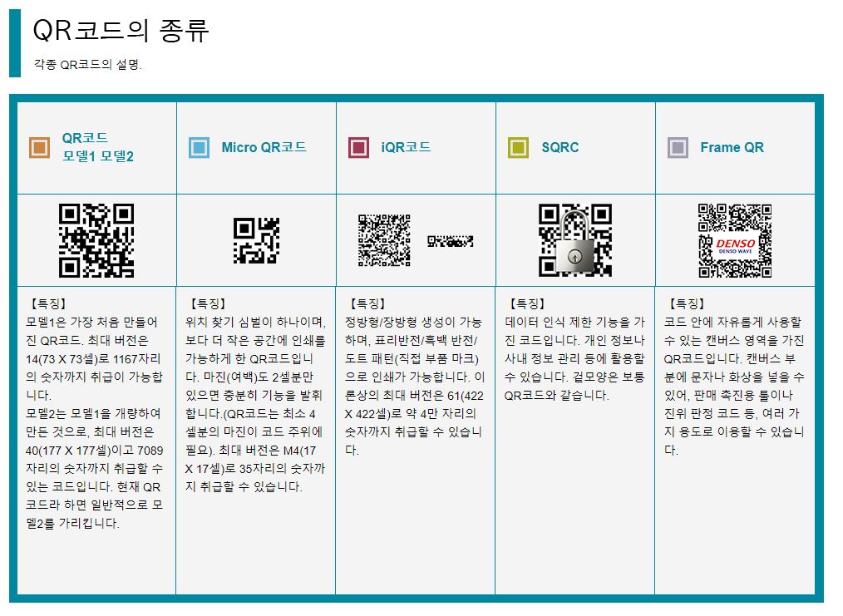This screenshot has width=843, height=616.
Task: Click the Frame QR image with DENSO logo
Action: tap(735, 240)
